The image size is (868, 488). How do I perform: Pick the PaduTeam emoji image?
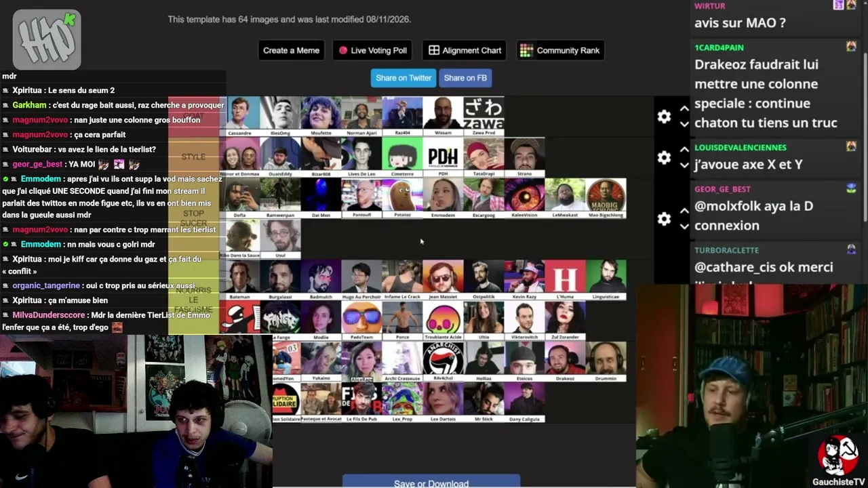(361, 320)
